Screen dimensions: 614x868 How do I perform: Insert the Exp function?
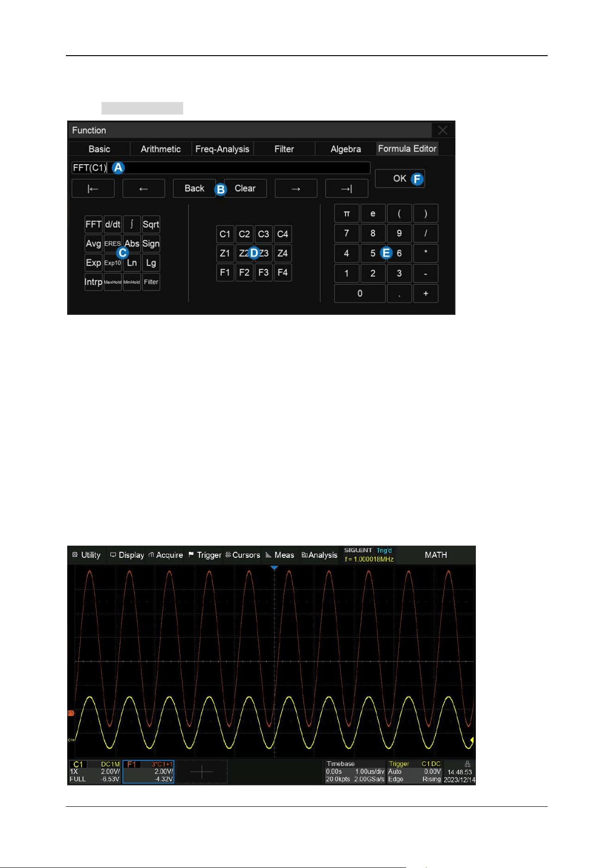click(x=93, y=263)
